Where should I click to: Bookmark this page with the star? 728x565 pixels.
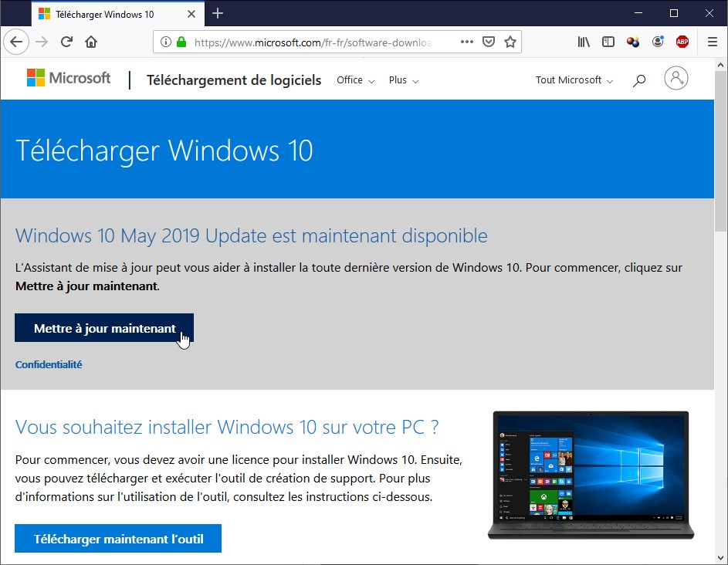[510, 42]
